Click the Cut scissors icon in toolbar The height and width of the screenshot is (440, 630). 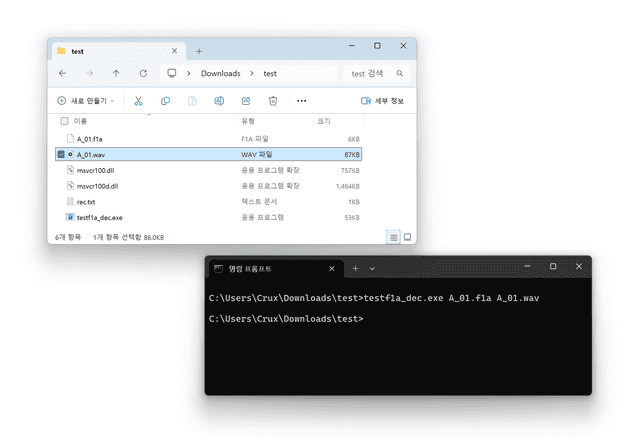(138, 101)
